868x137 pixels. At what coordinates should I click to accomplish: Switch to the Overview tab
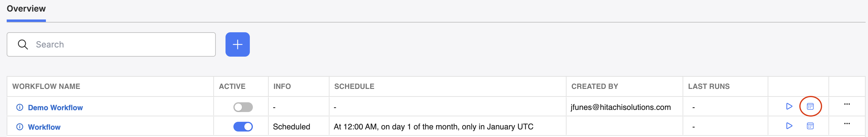coord(26,9)
